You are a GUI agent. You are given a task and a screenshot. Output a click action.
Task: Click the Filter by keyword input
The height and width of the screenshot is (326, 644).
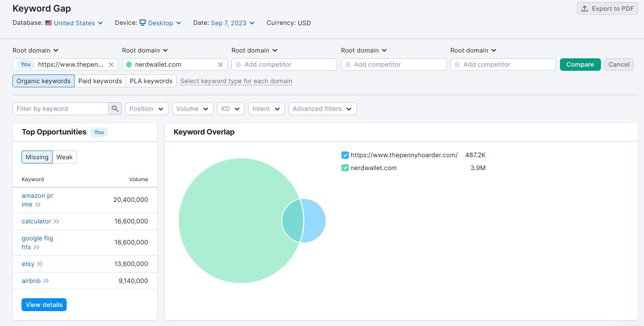coord(60,109)
